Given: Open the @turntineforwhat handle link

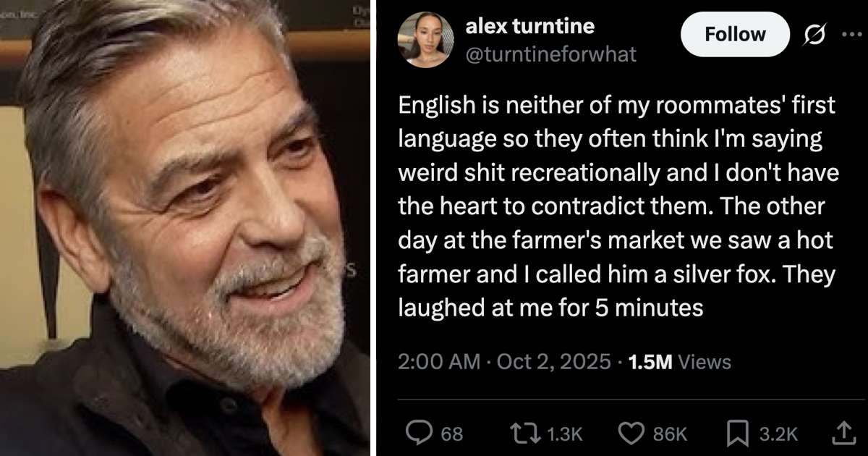Looking at the screenshot, I should [550, 54].
